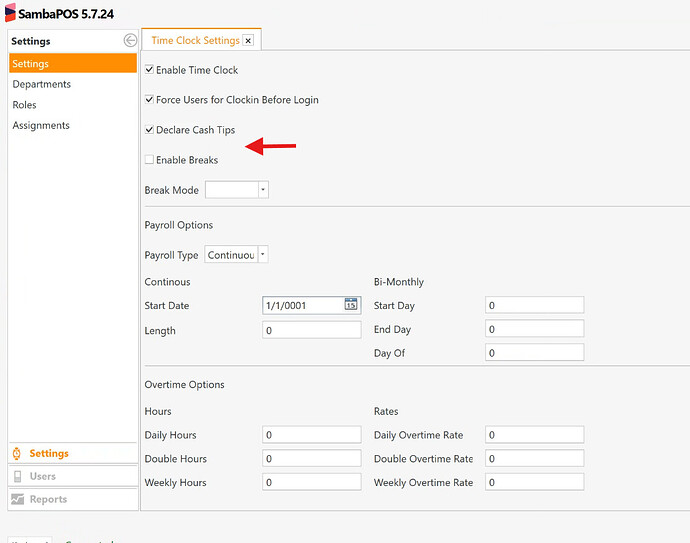The width and height of the screenshot is (690, 543).
Task: Click the Reports chart icon in bottom navigation
Action: 17,499
